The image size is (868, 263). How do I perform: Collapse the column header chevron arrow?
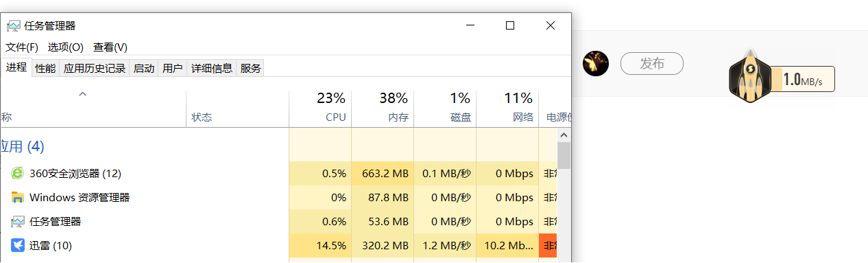point(82,94)
